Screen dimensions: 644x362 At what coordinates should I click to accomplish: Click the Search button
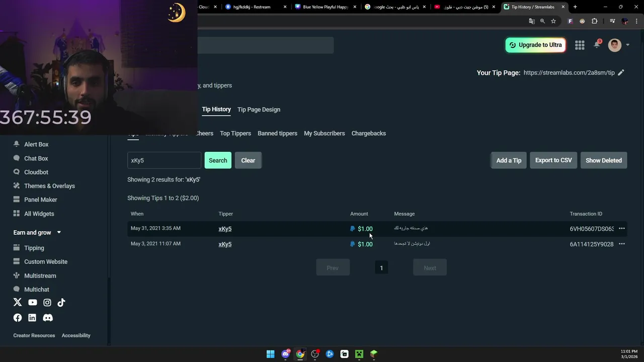[x=218, y=160]
